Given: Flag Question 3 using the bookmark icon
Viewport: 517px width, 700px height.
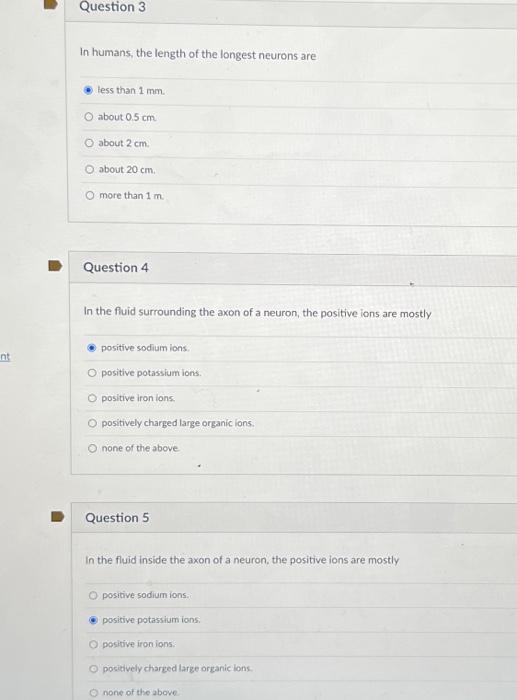Looking at the screenshot, I should coord(51,4).
